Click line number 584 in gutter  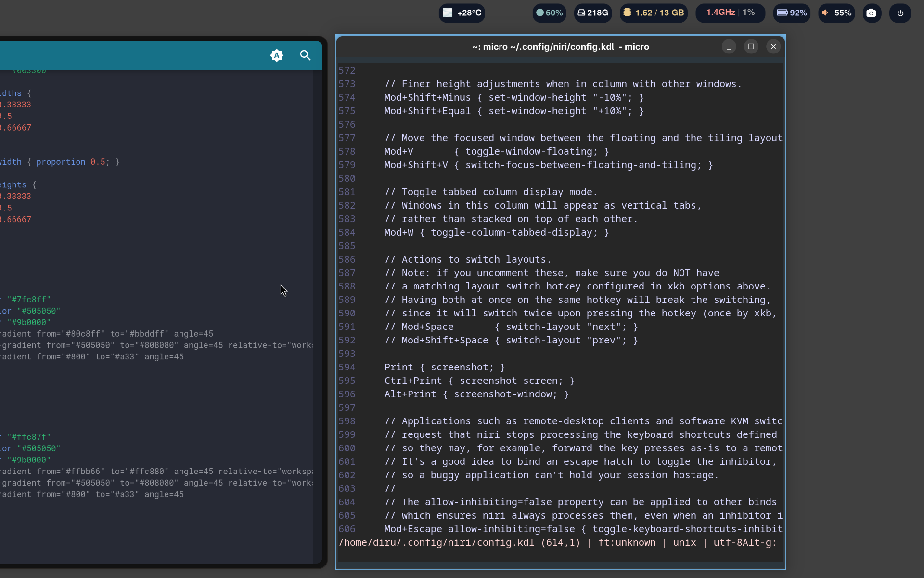click(x=346, y=233)
